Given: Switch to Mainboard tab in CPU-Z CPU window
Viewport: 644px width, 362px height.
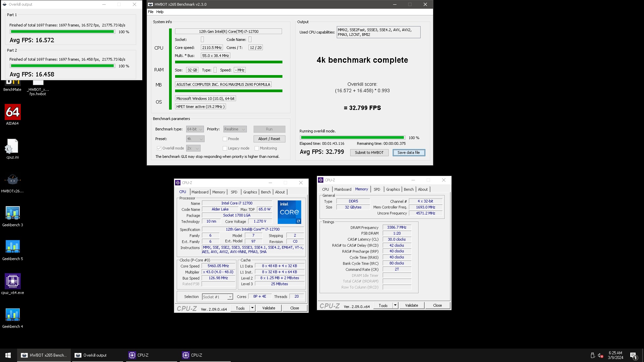Looking at the screenshot, I should 200,192.
